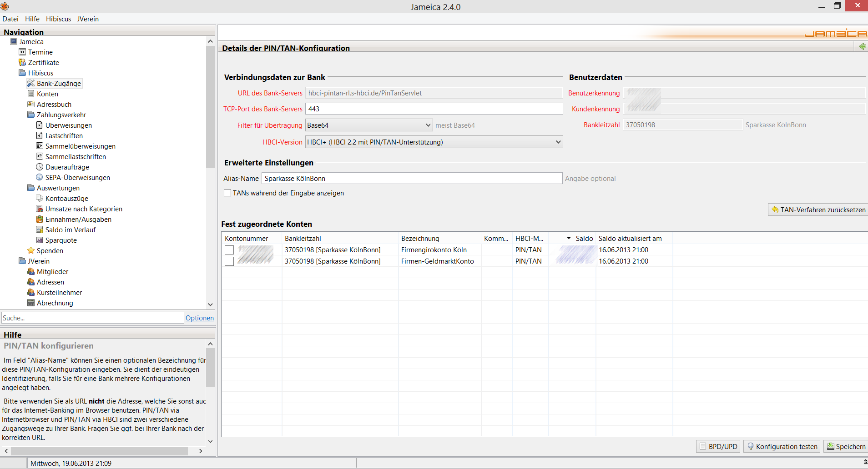Screen dimensions: 868x469
Task: Click the Zertifikate certificate icon
Action: [22, 62]
